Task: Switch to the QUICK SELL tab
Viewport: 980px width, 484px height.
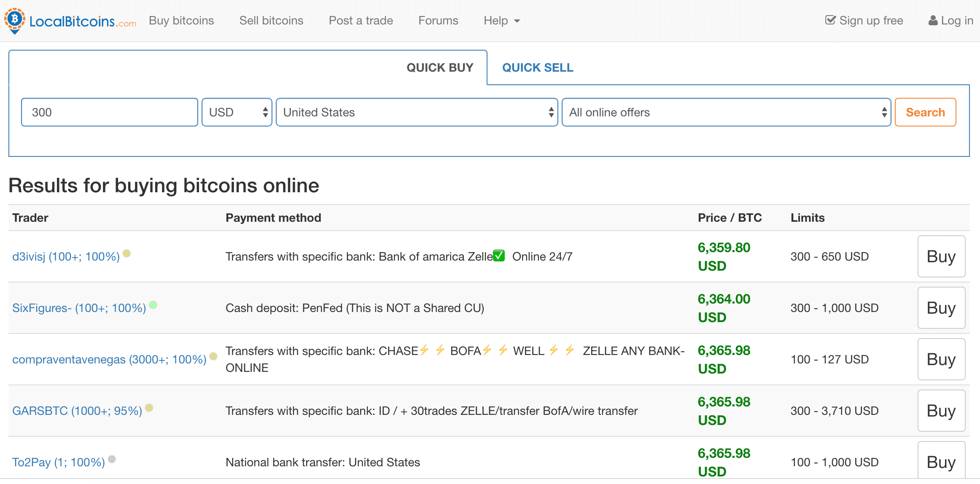Action: [538, 67]
